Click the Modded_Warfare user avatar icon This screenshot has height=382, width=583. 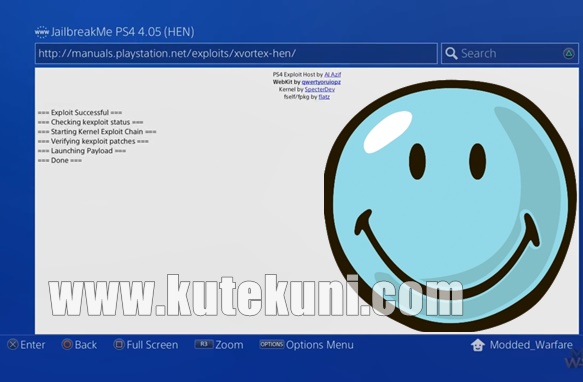(x=478, y=345)
